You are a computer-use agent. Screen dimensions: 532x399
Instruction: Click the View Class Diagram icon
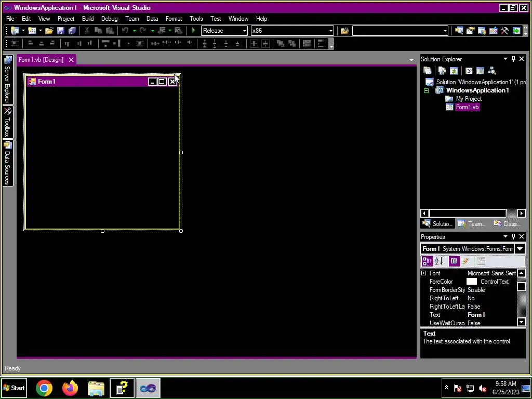tap(491, 71)
